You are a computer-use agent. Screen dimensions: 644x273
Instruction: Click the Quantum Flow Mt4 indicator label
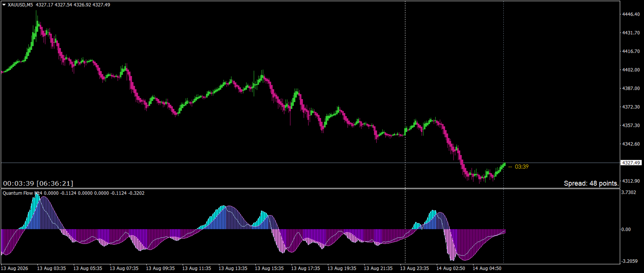(x=22, y=193)
